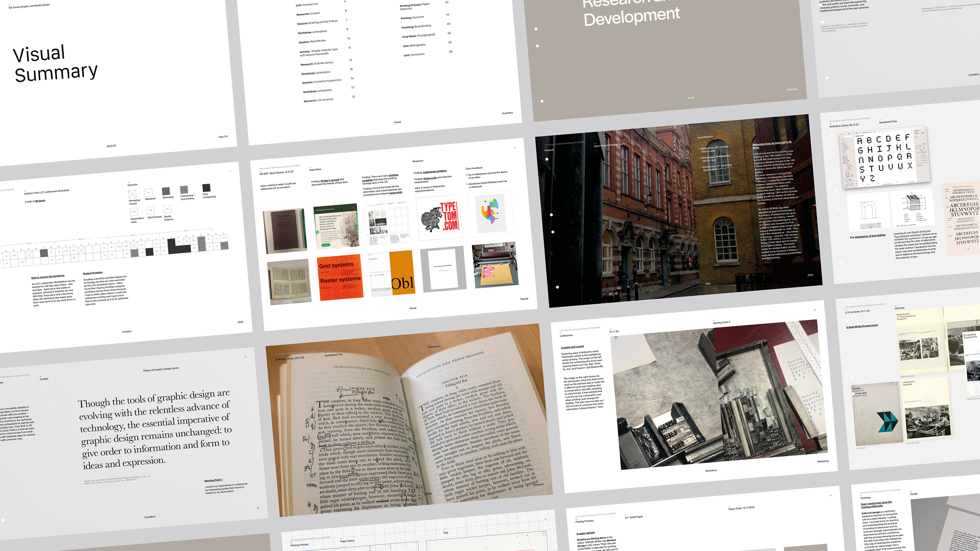Select 'Printing Process: Paper Selection' entry
The width and height of the screenshot is (980, 551).
[x=414, y=6]
